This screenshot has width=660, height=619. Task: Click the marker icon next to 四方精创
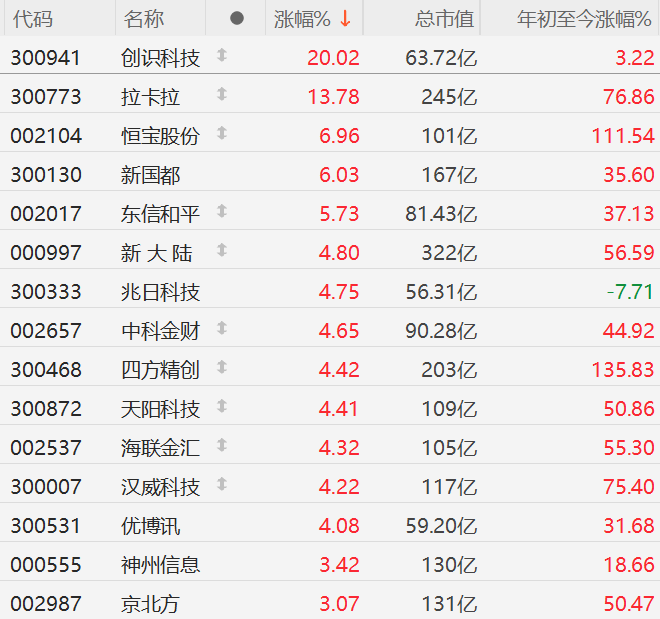pos(222,367)
